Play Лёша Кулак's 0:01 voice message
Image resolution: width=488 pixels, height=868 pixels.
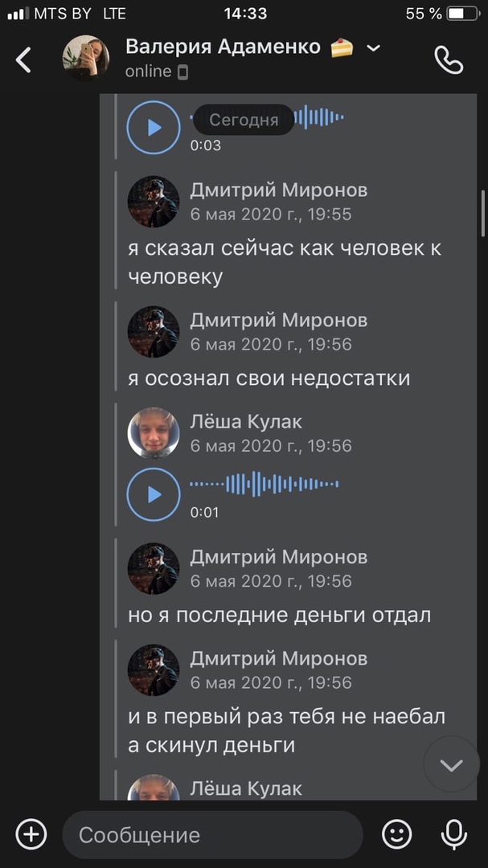154,494
